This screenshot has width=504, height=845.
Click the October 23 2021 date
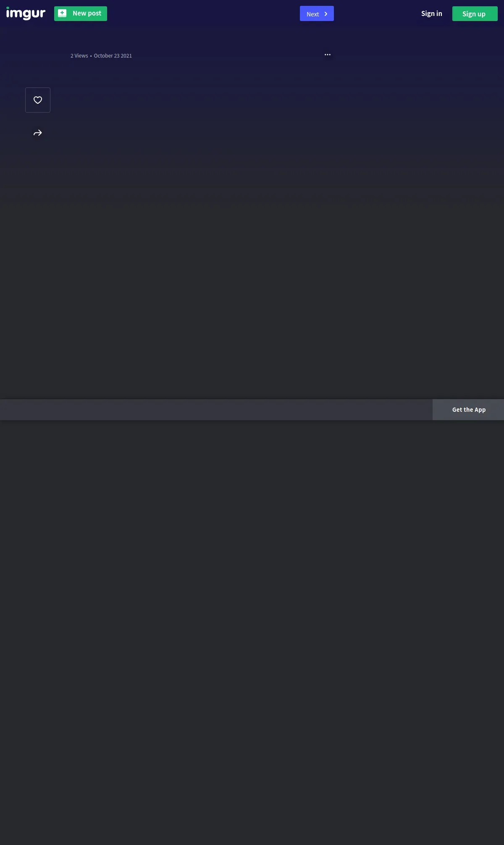(x=113, y=56)
